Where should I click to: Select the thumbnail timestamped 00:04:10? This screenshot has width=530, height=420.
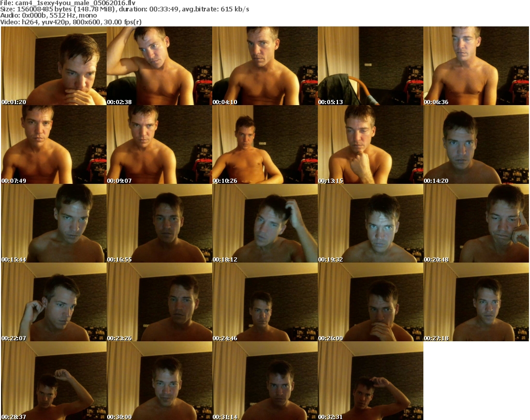coord(265,66)
